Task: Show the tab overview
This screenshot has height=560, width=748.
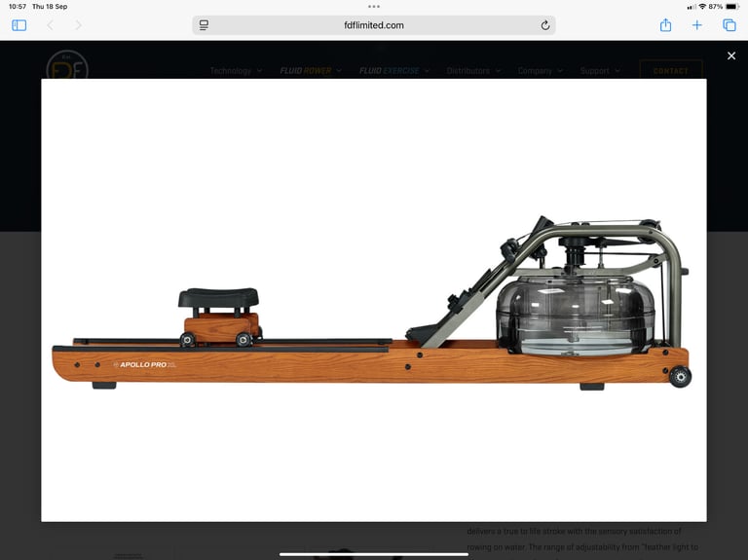Action: click(x=729, y=25)
